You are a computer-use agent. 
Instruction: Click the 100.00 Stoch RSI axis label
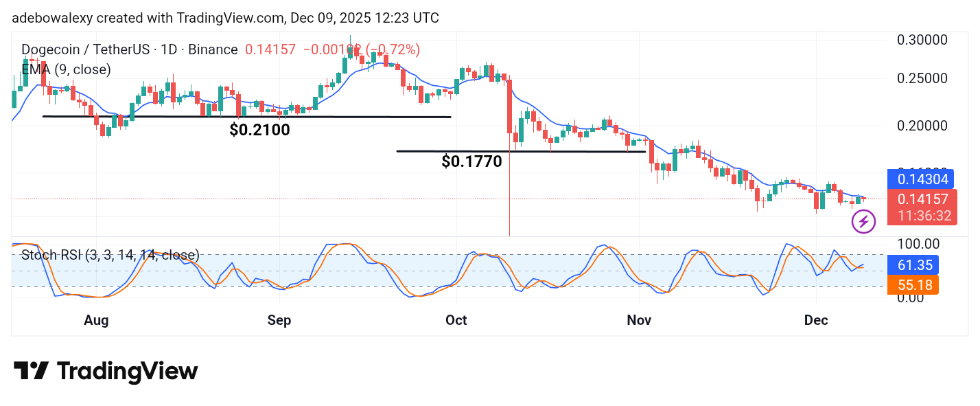(x=919, y=244)
